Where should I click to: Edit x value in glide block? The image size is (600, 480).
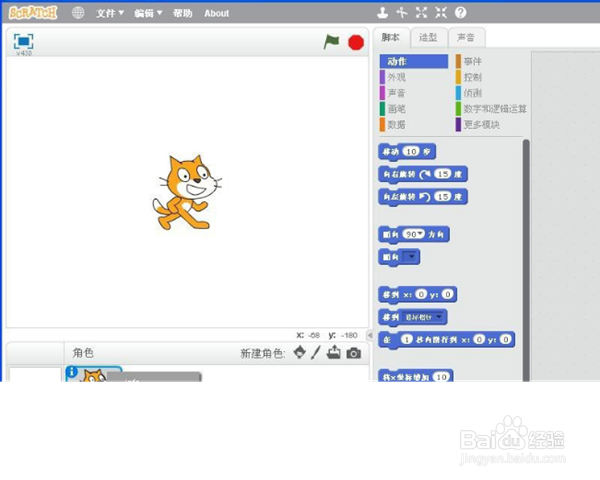coord(479,339)
